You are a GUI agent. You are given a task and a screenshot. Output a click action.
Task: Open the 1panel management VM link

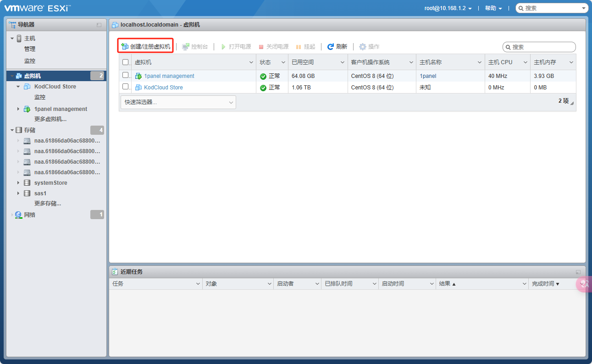(169, 76)
